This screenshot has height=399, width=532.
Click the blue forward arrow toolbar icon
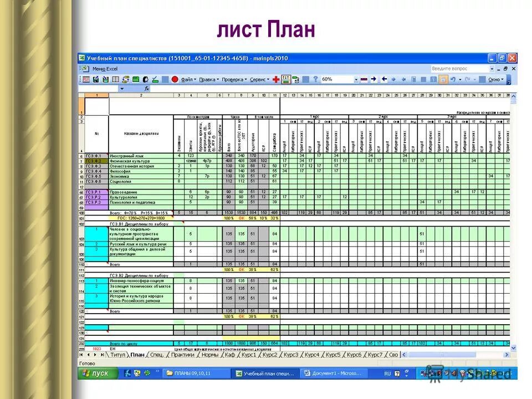pyautogui.click(x=373, y=79)
